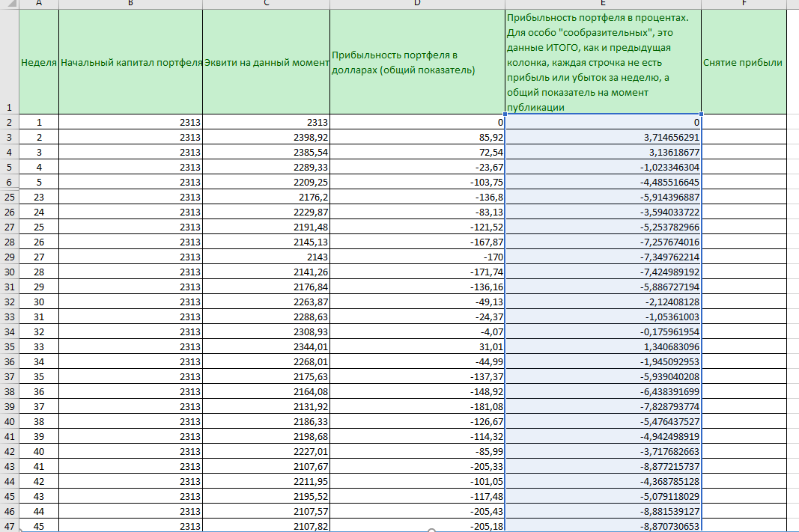The width and height of the screenshot is (799, 532).
Task: Click row header 1 of header row
Action: pos(9,107)
